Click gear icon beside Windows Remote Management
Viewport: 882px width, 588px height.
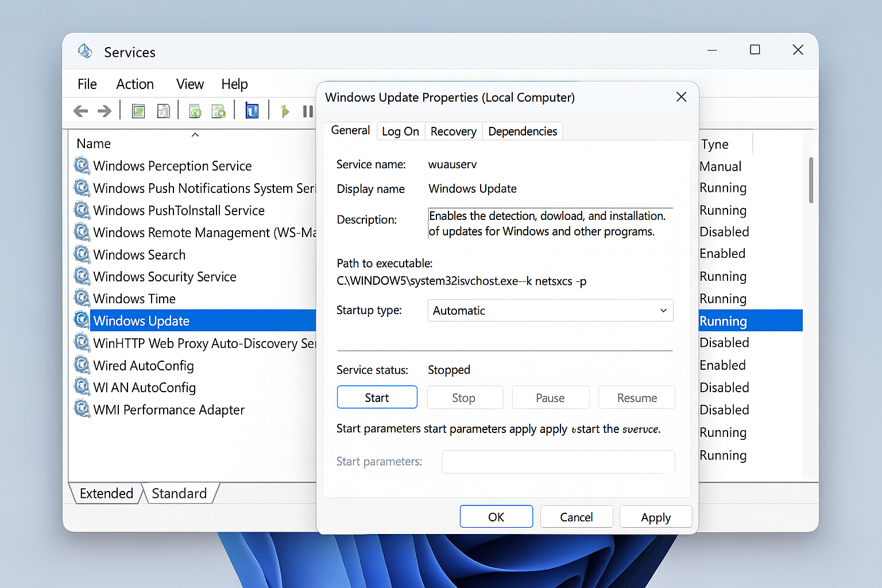coord(82,232)
